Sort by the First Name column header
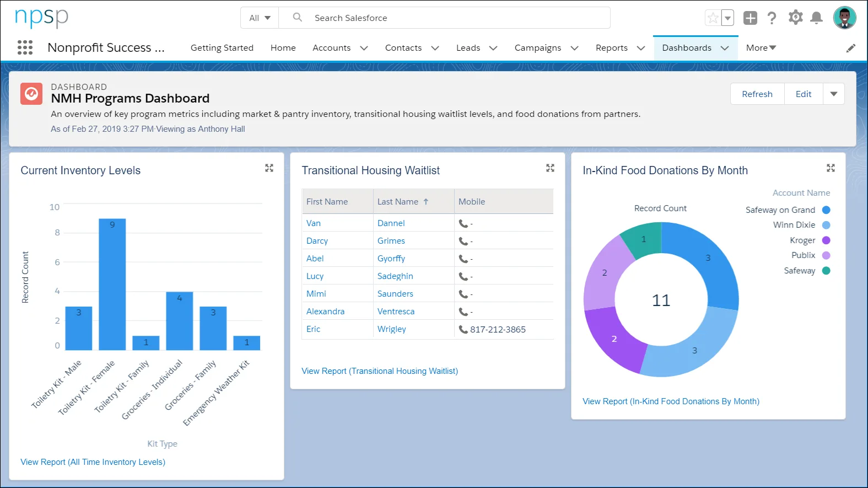The height and width of the screenshot is (488, 868). click(337, 202)
